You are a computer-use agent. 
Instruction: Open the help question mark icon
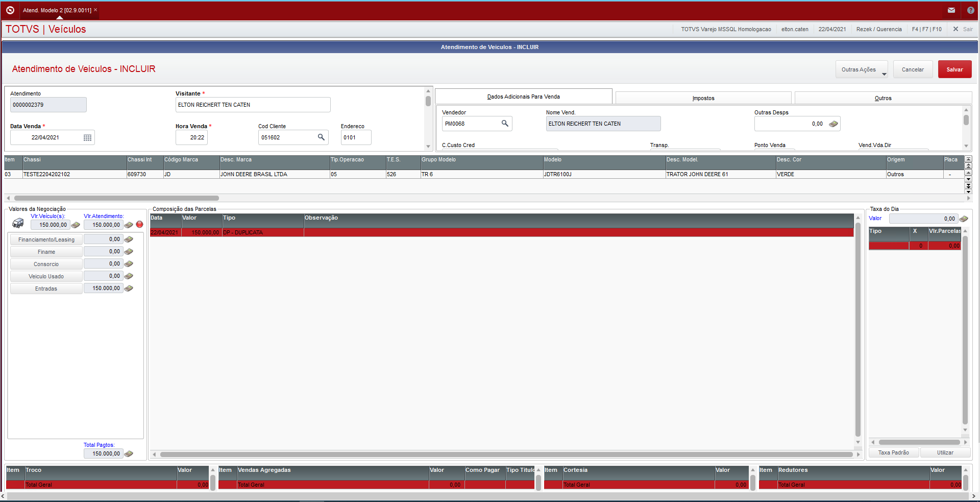coord(971,10)
